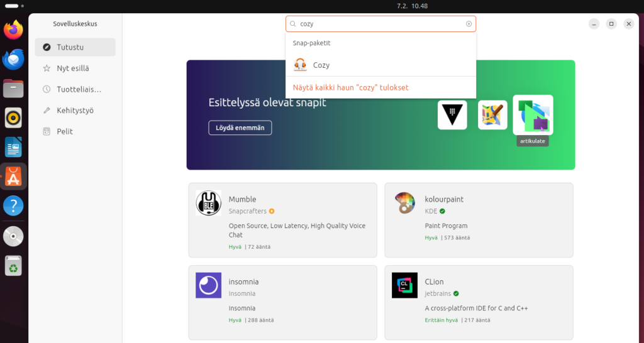The height and width of the screenshot is (343, 644).
Task: Open the Kehitystyö category
Action: (75, 111)
